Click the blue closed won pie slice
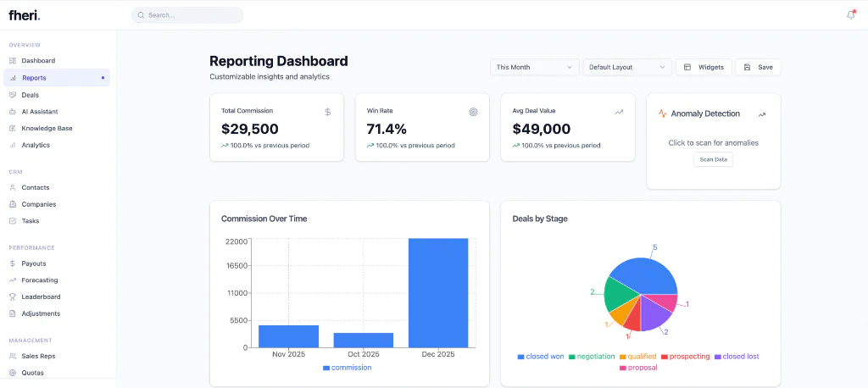The height and width of the screenshot is (388, 868). point(644,275)
